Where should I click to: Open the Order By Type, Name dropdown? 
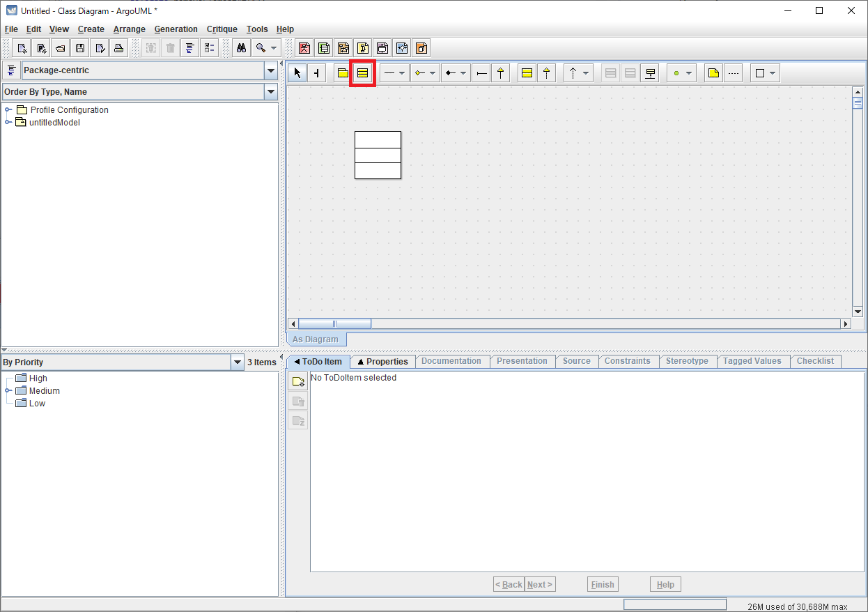coord(270,92)
